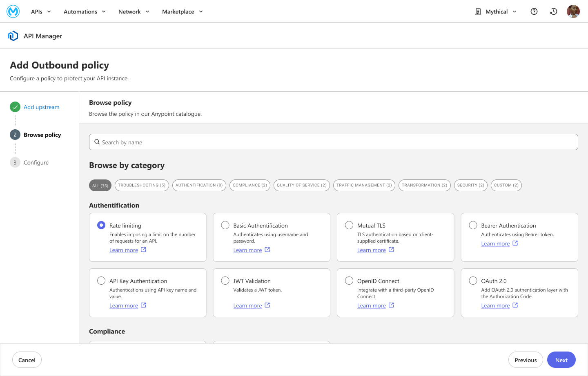The height and width of the screenshot is (376, 588).
Task: Open Mutual TLS external link icon
Action: pos(391,250)
